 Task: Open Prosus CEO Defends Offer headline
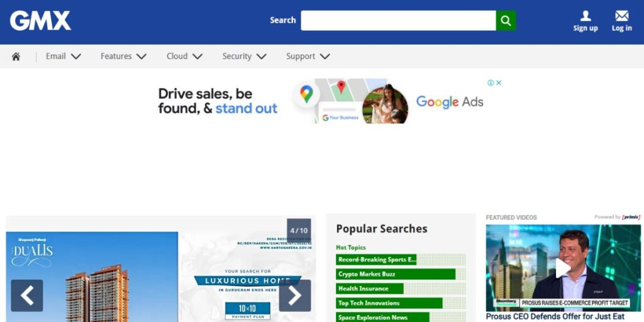pos(555,317)
